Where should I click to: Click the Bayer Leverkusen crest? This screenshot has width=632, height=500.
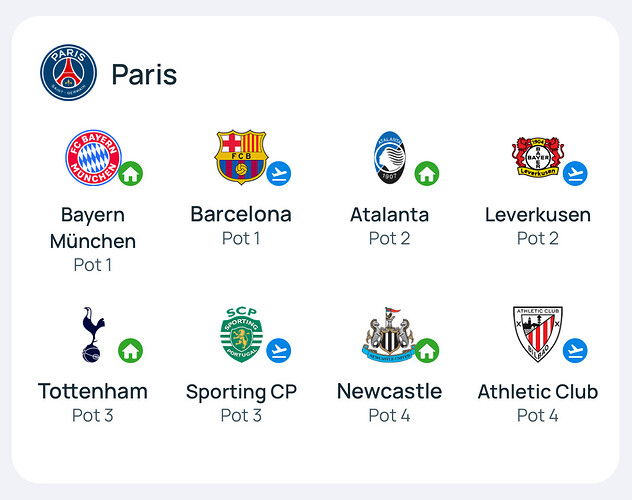click(538, 157)
